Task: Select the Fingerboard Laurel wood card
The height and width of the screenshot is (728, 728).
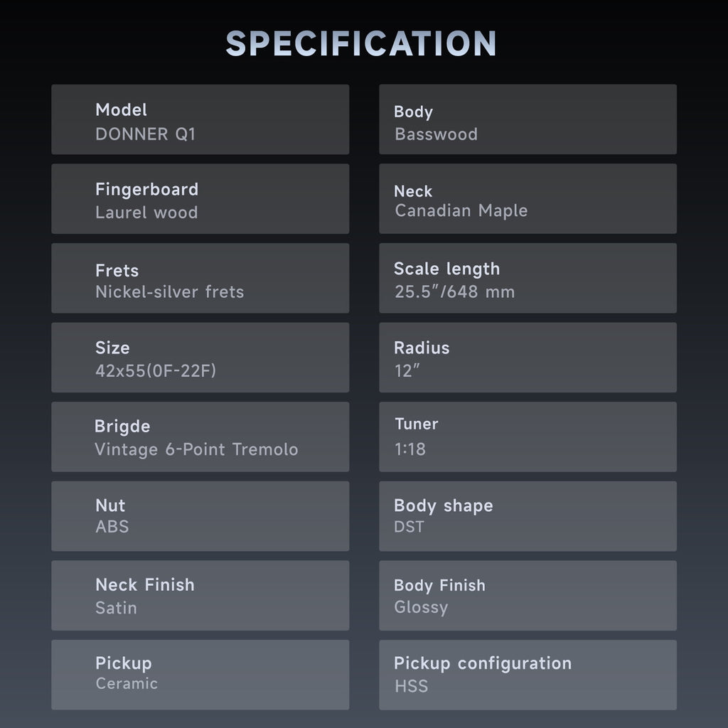Action: [200, 199]
